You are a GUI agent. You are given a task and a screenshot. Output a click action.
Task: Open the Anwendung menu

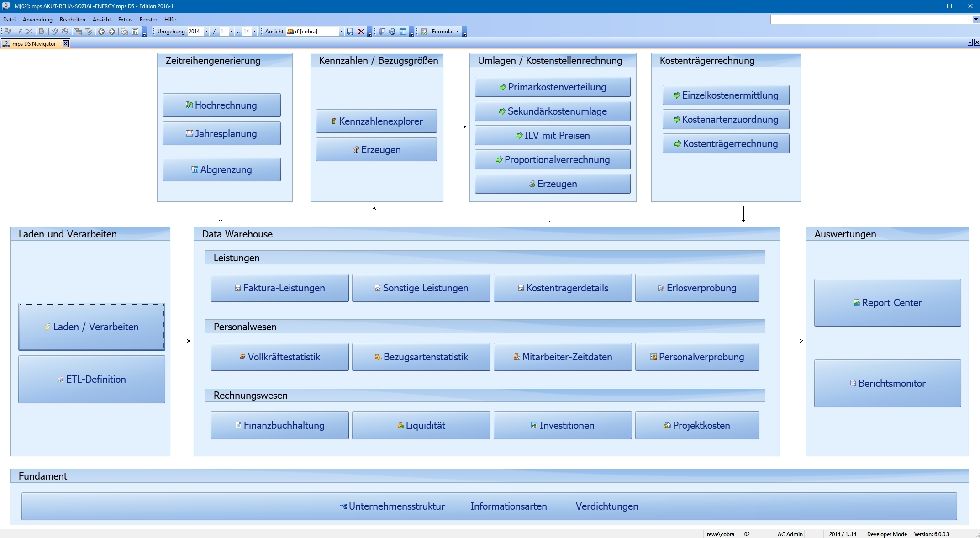37,20
